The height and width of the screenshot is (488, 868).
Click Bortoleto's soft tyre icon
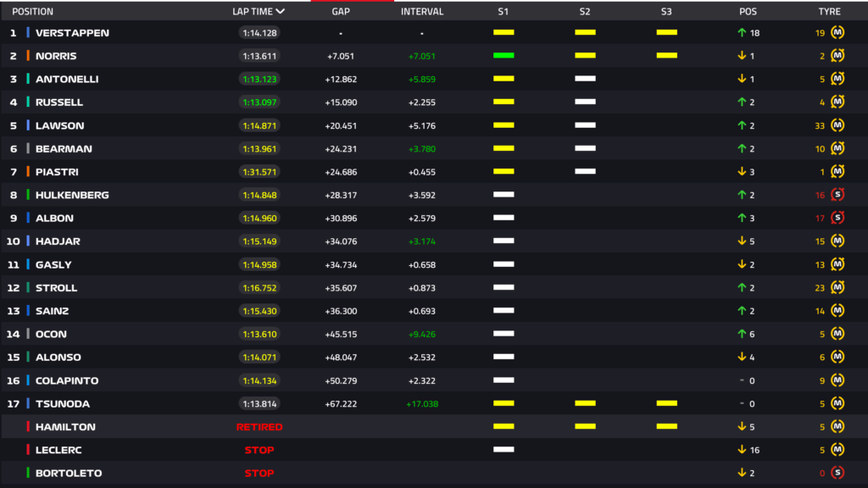pyautogui.click(x=838, y=473)
